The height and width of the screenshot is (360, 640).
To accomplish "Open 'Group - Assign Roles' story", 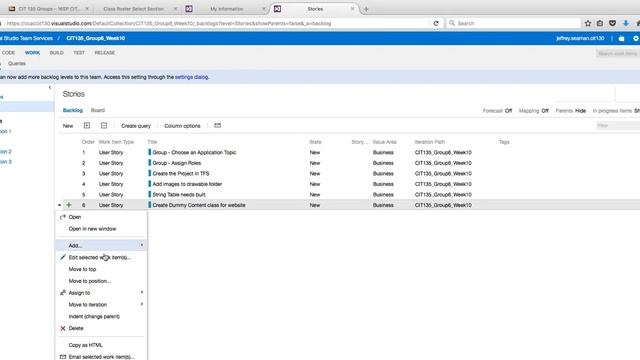I will (177, 163).
